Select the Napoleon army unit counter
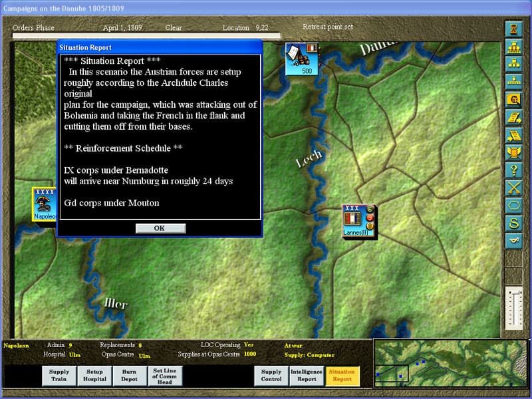Image resolution: width=532 pixels, height=399 pixels. tap(44, 204)
